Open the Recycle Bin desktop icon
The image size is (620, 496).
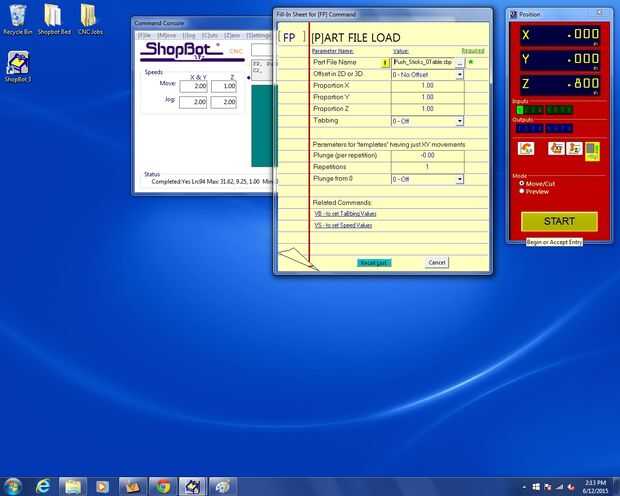17,20
